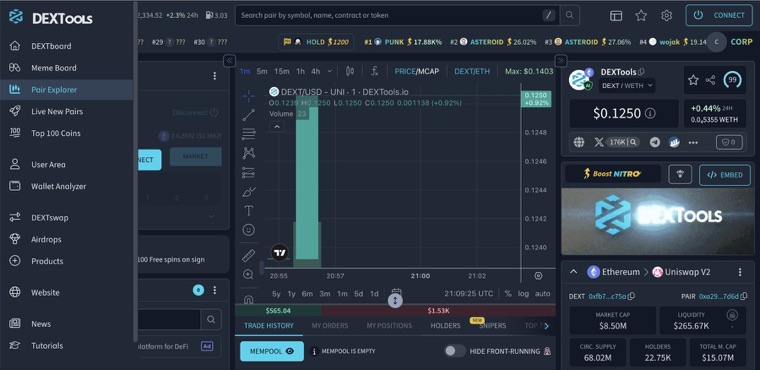760x370 pixels.
Task: Open the settings gear icon
Action: click(666, 16)
